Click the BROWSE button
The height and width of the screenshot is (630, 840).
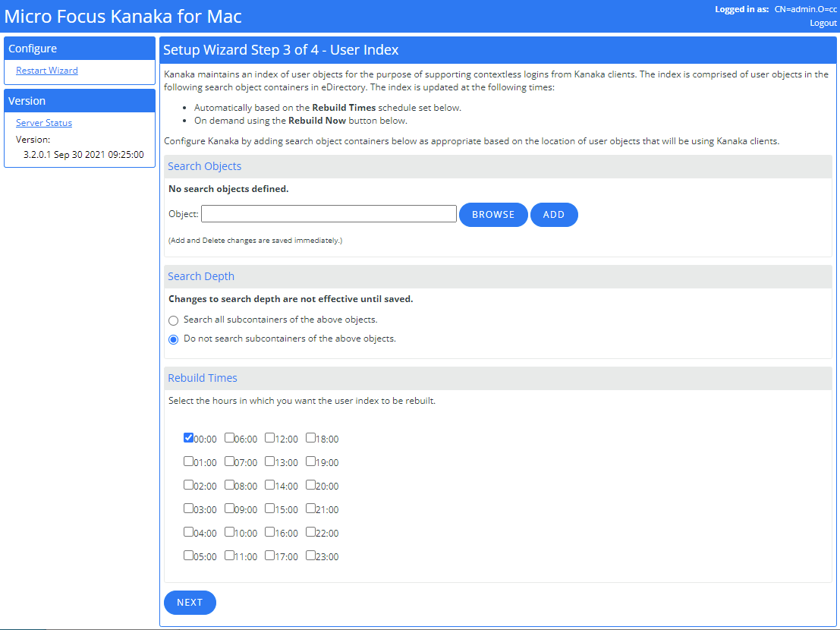pyautogui.click(x=493, y=214)
